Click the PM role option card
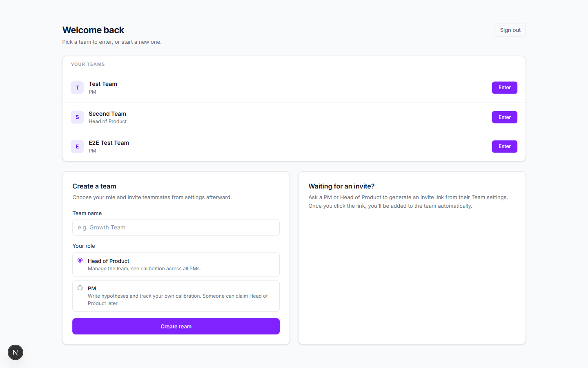Screen dimensions: 588x368 tap(176, 296)
